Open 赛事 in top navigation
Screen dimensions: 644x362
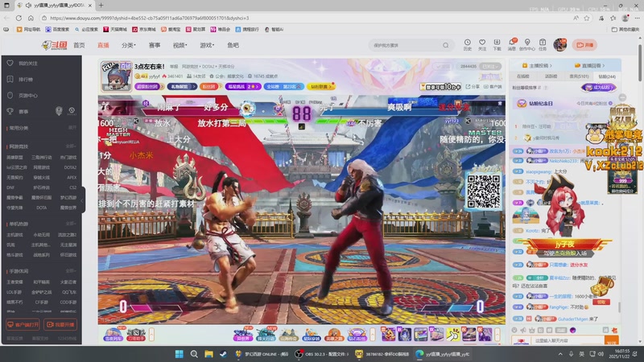tap(155, 45)
